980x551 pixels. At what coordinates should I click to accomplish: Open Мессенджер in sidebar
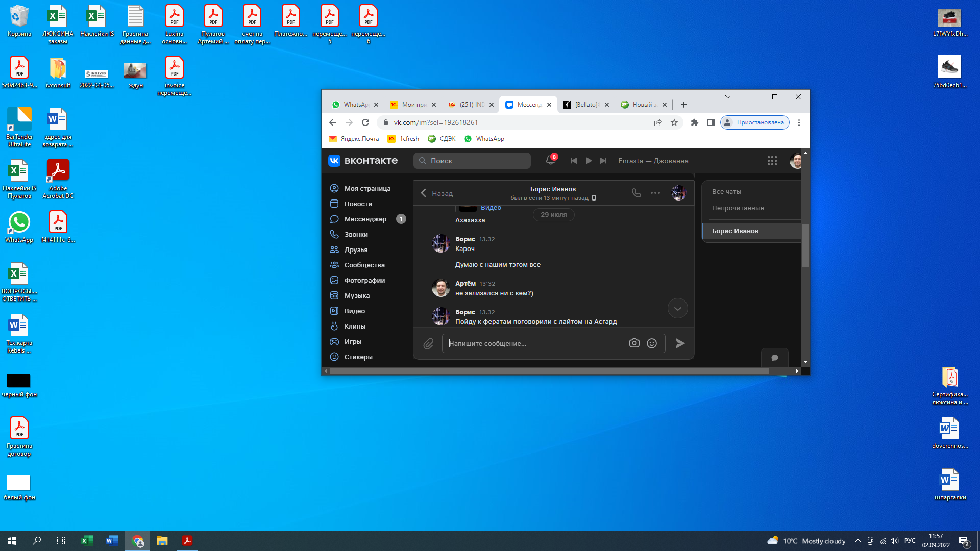pos(365,219)
